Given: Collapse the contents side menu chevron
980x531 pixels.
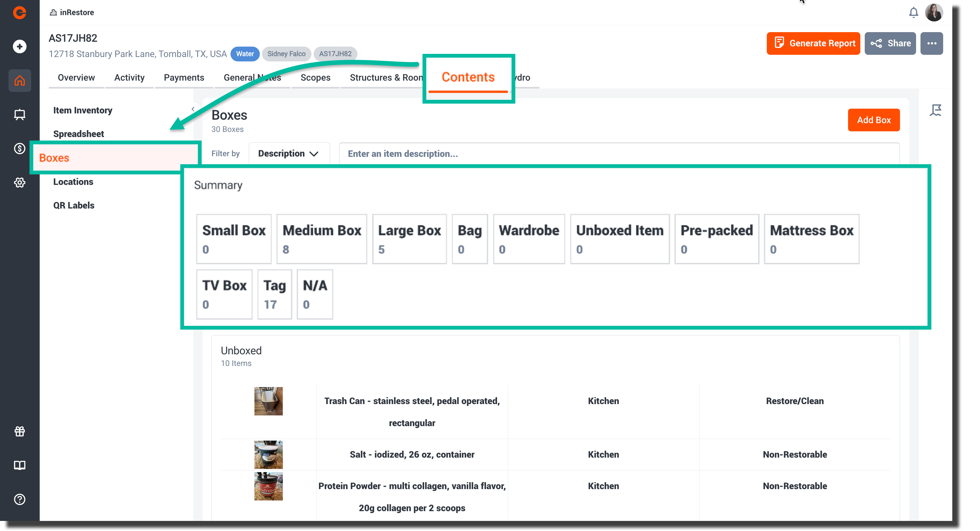Looking at the screenshot, I should click(193, 109).
